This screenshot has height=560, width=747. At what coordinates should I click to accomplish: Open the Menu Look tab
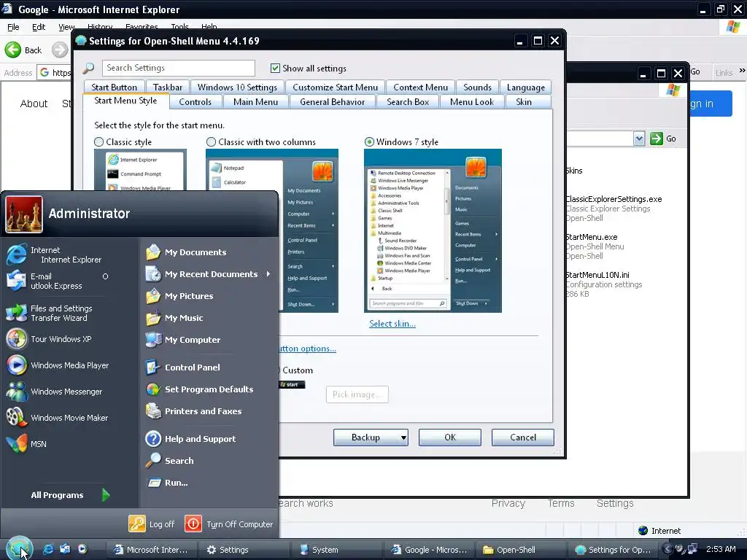pyautogui.click(x=472, y=102)
